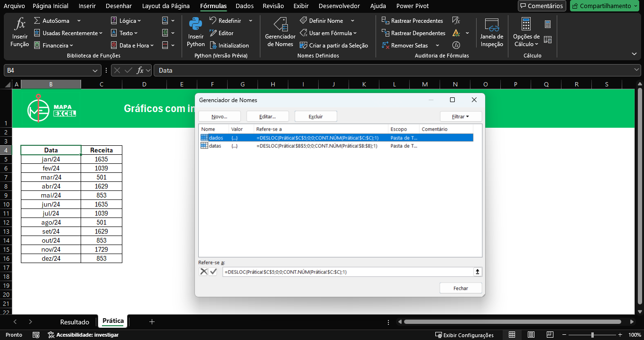
Task: Click the Inserir Função fx ribbon button
Action: point(20,32)
